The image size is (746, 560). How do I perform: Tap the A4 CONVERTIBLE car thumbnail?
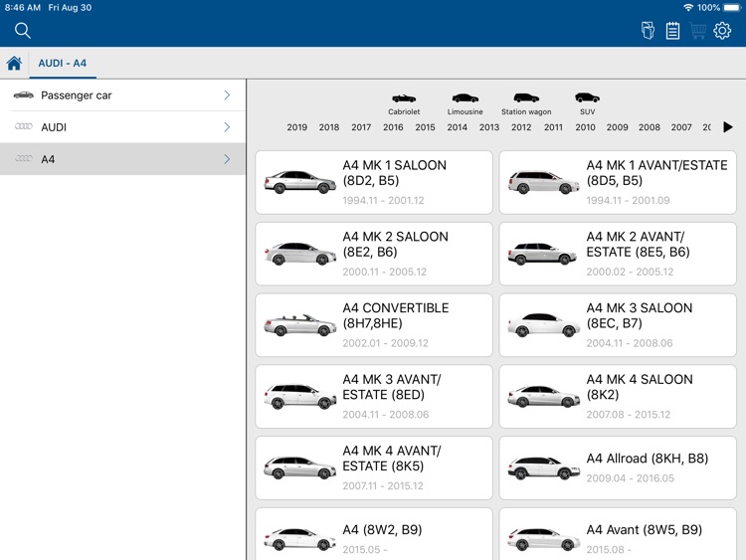pos(299,325)
